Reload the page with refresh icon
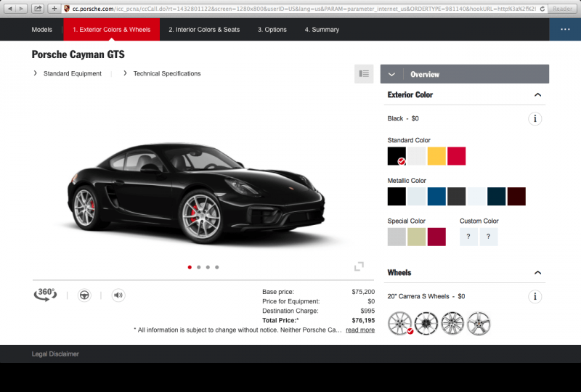581x392 pixels. [x=542, y=9]
